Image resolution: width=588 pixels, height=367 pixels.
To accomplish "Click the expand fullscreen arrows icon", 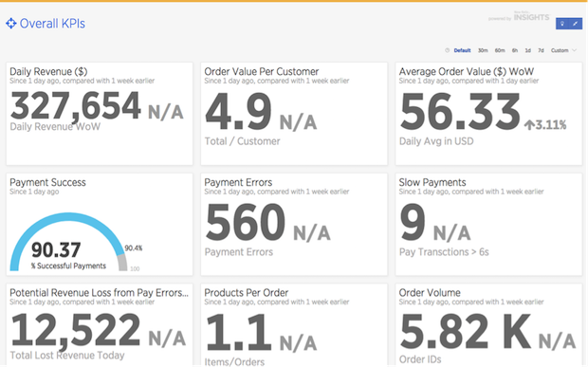I will [576, 24].
